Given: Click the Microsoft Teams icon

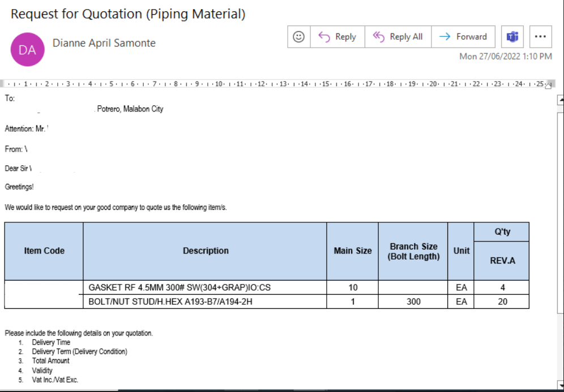Looking at the screenshot, I should pyautogui.click(x=512, y=37).
